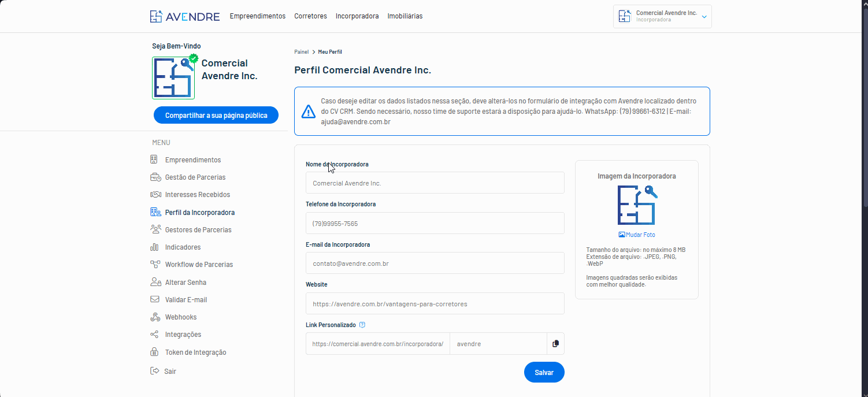Click the verified green check badge

[194, 58]
